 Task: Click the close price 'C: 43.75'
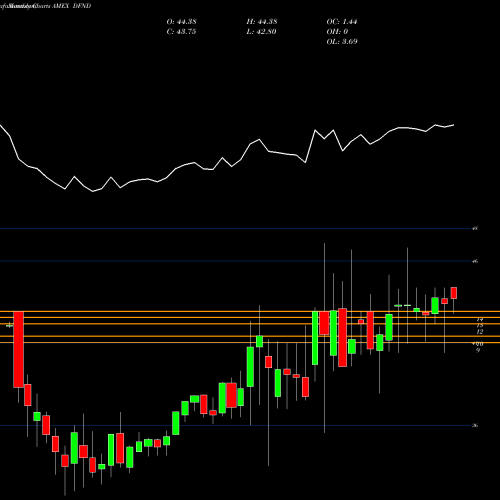[x=181, y=32]
